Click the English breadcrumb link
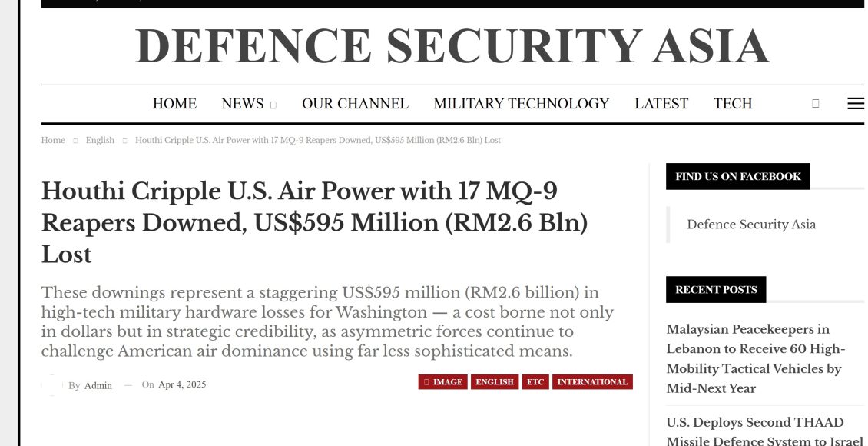The image size is (868, 446). coord(100,140)
